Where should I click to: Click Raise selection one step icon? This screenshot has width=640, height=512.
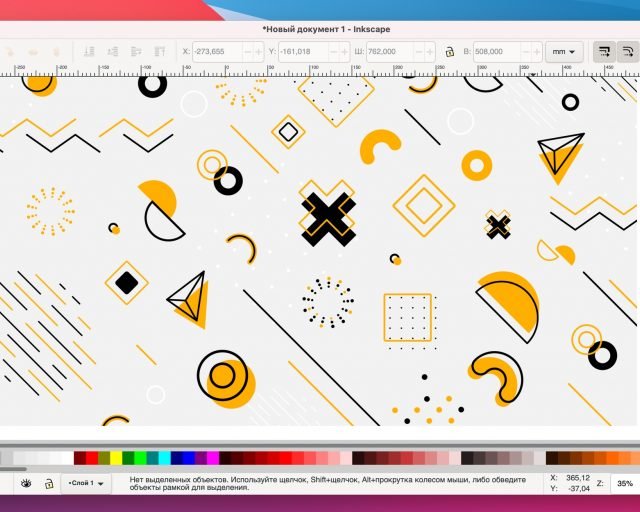pos(136,52)
